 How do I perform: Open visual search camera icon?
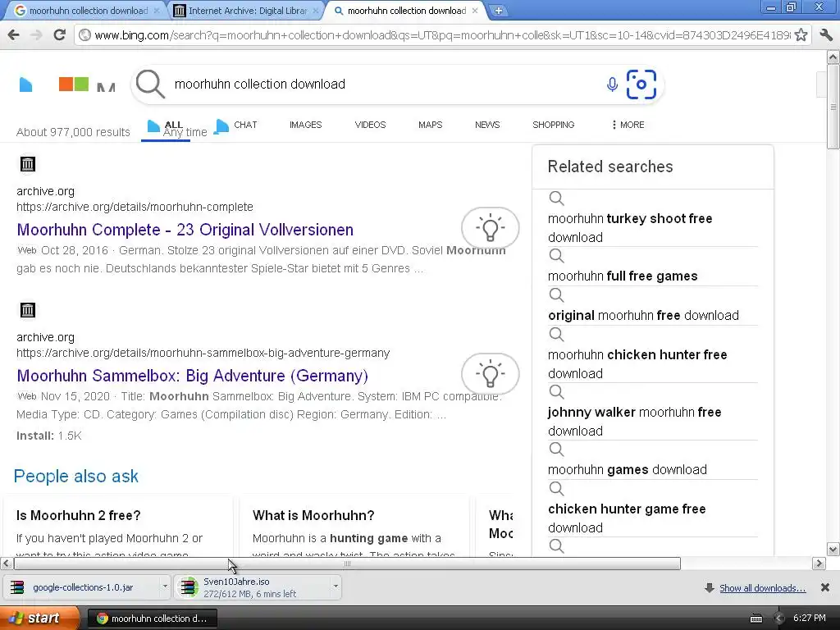tap(641, 84)
